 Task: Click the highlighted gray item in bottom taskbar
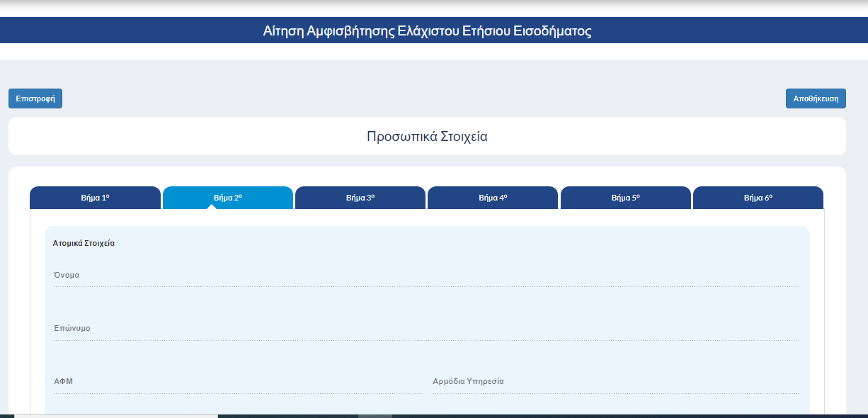coord(375,416)
